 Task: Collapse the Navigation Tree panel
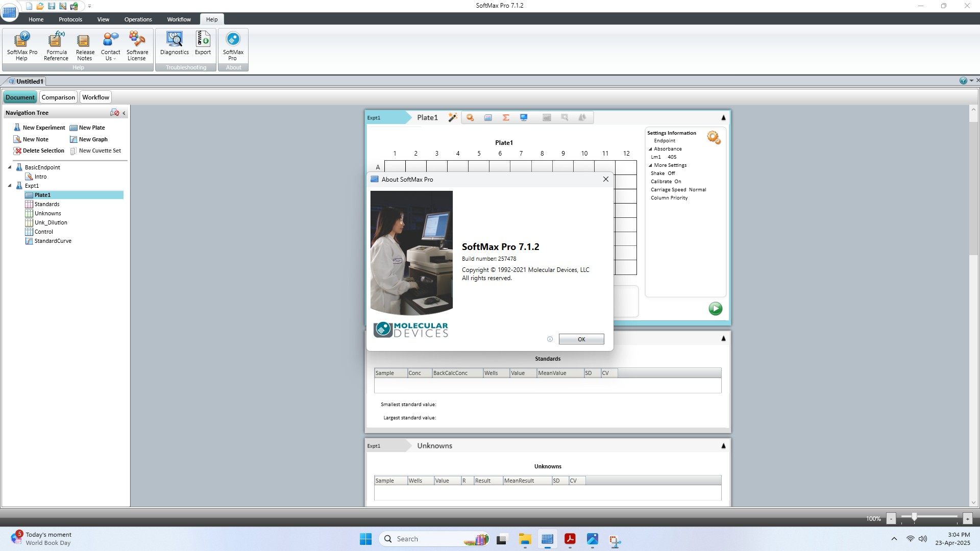coord(124,113)
